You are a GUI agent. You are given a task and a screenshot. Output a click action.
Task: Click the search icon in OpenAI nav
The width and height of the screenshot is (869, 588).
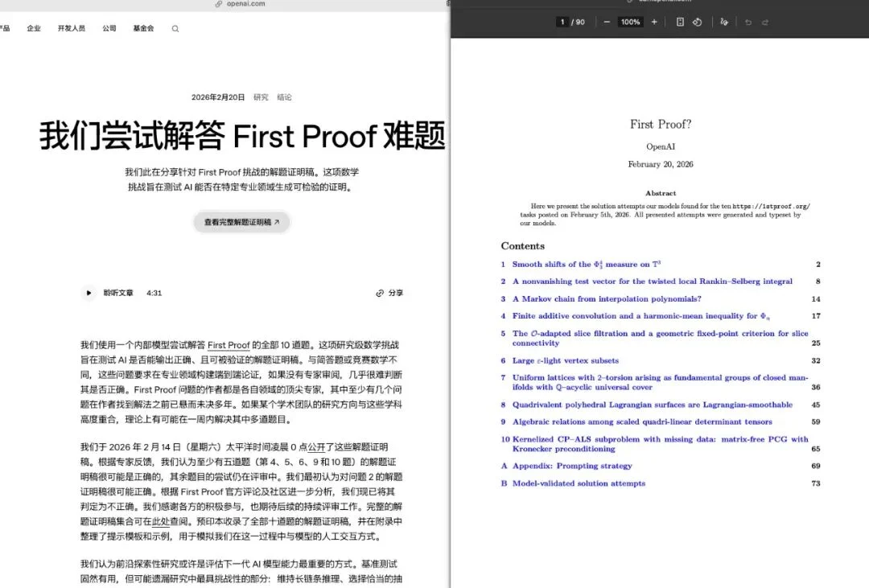pyautogui.click(x=175, y=29)
